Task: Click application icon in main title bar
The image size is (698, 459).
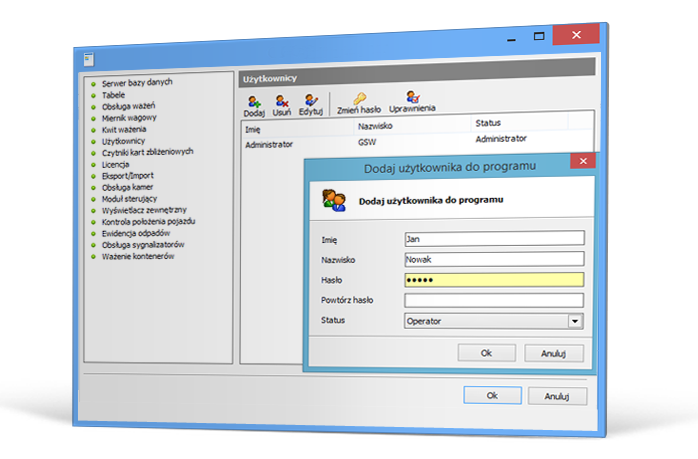Action: pyautogui.click(x=88, y=59)
